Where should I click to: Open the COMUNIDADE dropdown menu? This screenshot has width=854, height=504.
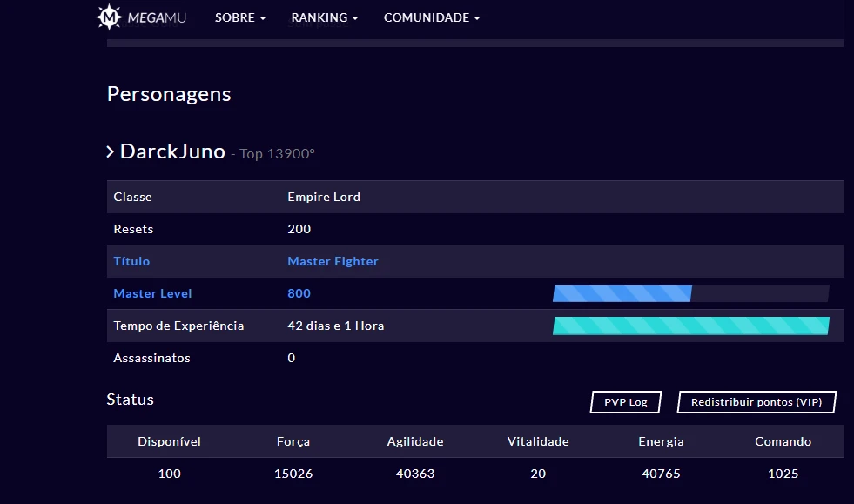click(x=431, y=17)
